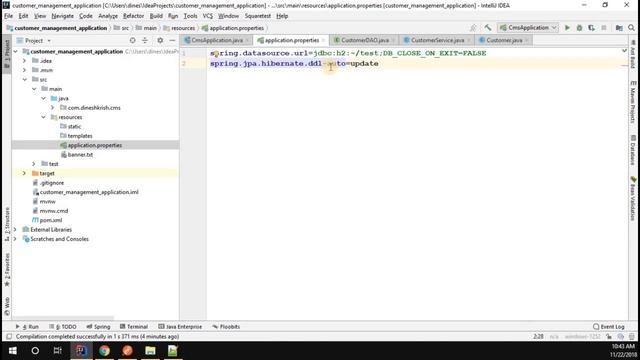The height and width of the screenshot is (360, 640).
Task: Start debugging with the bug icon
Action: point(579,28)
